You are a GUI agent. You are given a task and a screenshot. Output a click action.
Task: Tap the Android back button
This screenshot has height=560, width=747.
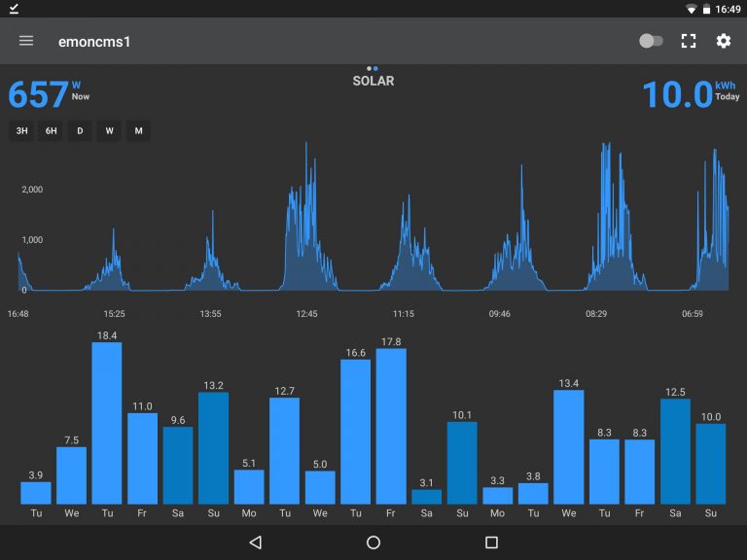(255, 542)
